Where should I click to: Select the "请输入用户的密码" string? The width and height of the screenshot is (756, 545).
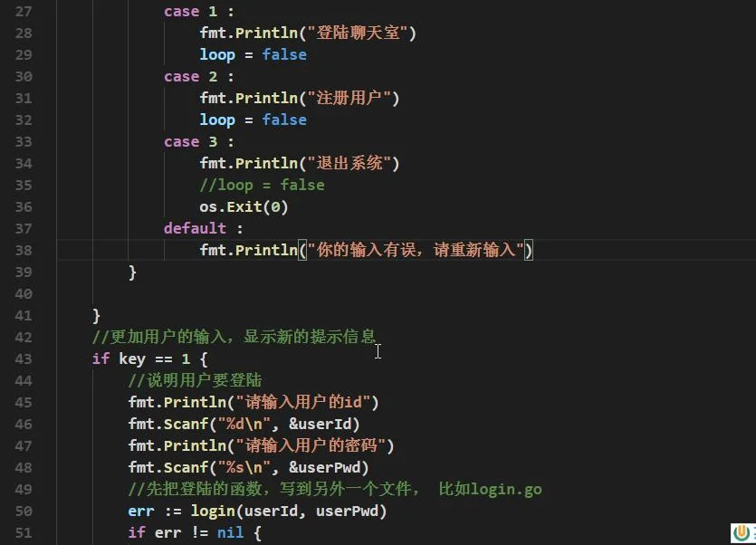point(311,445)
